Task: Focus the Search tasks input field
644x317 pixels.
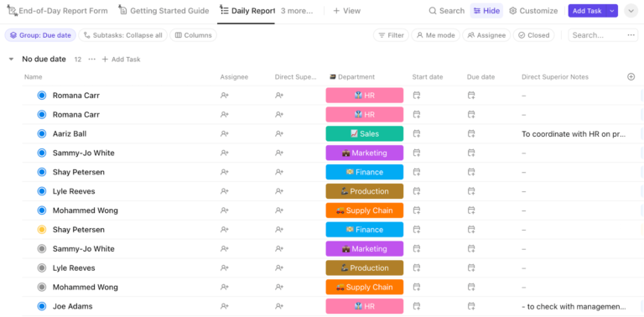Action: tap(596, 35)
